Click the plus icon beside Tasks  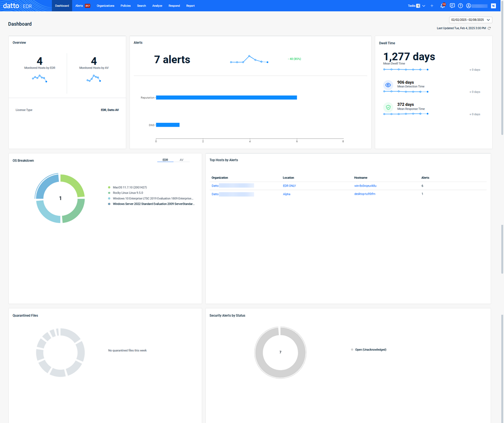point(432,6)
